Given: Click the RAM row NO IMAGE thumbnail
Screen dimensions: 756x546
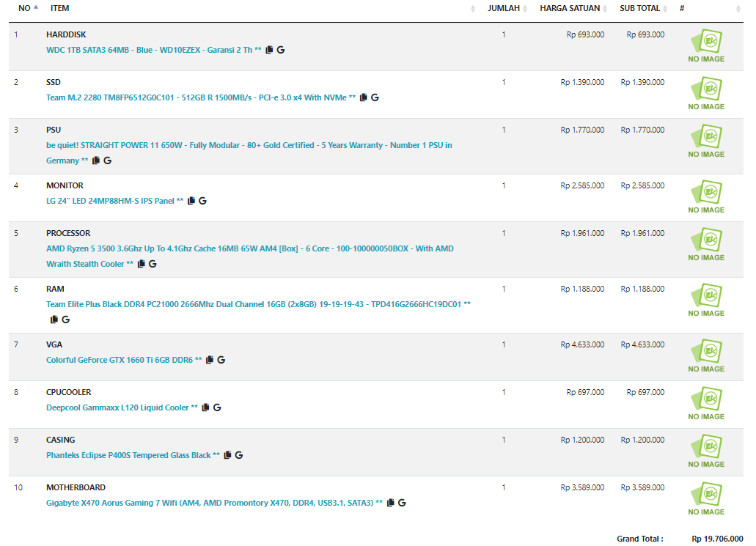Looking at the screenshot, I should click(x=706, y=300).
